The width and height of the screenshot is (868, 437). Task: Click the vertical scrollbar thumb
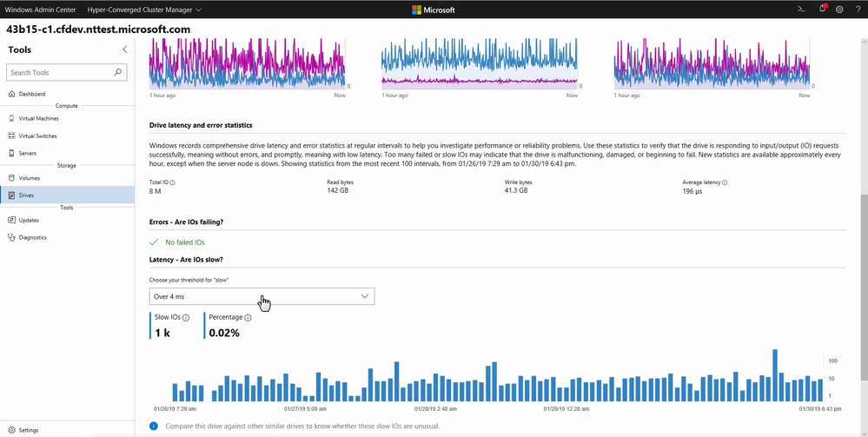pos(864,287)
